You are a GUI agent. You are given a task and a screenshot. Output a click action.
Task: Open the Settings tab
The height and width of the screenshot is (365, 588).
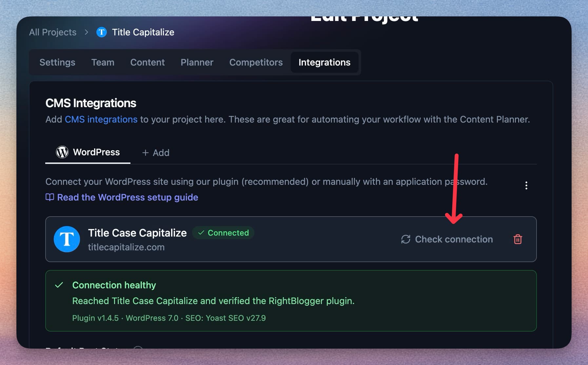coord(57,62)
